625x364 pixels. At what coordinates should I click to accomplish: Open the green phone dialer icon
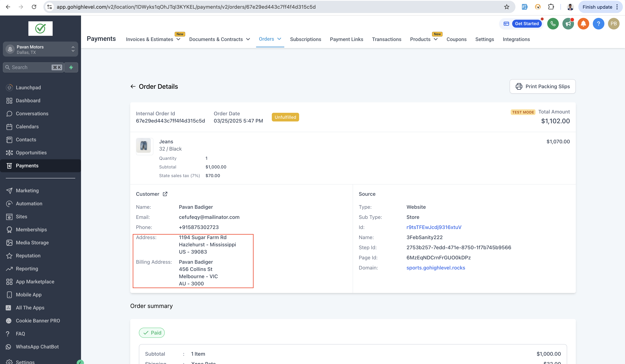(x=553, y=23)
